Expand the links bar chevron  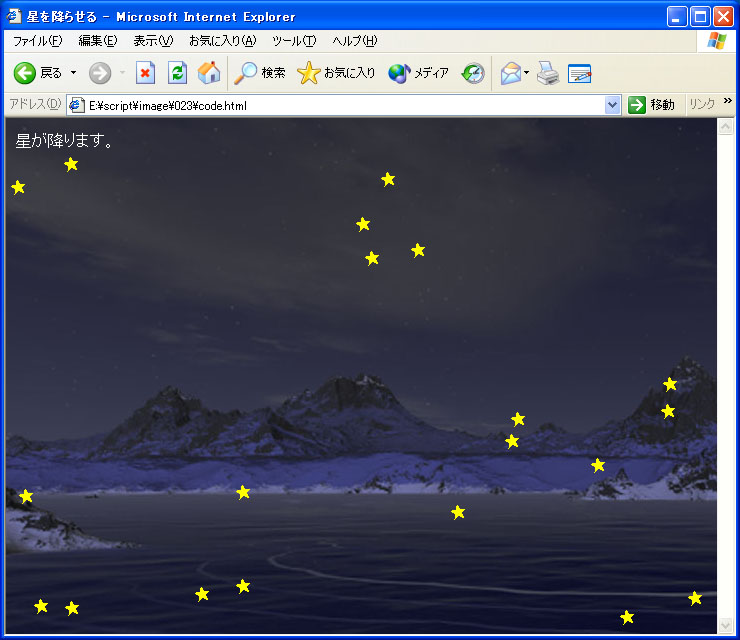click(x=727, y=101)
